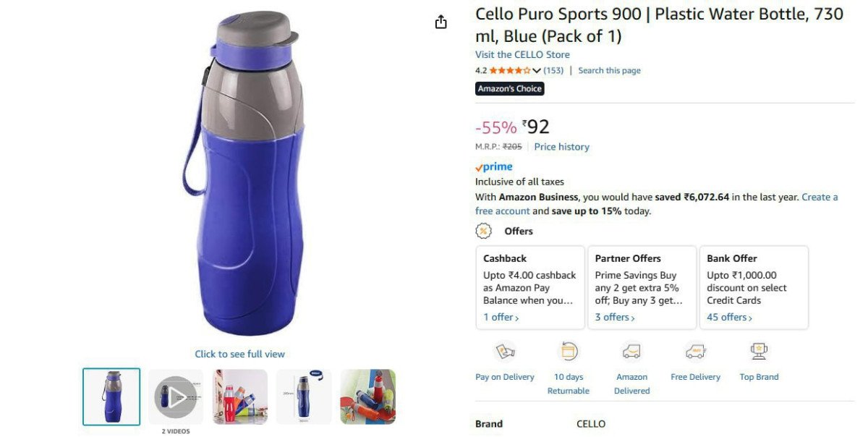
Task: Click the Search this page link
Action: pos(608,70)
